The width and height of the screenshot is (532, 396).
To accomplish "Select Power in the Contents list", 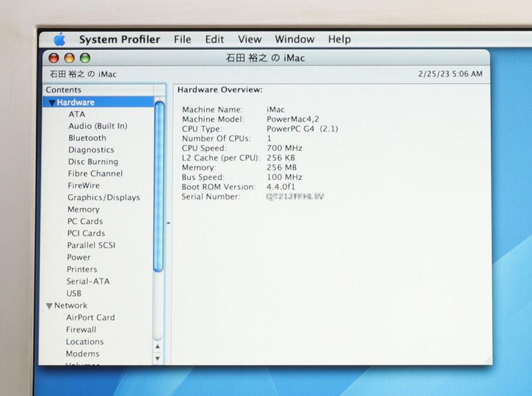I will [x=78, y=257].
